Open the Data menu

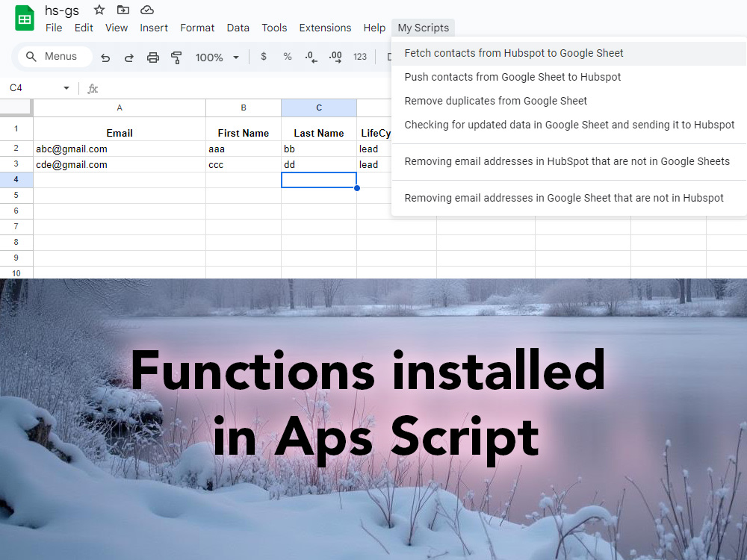click(x=238, y=28)
